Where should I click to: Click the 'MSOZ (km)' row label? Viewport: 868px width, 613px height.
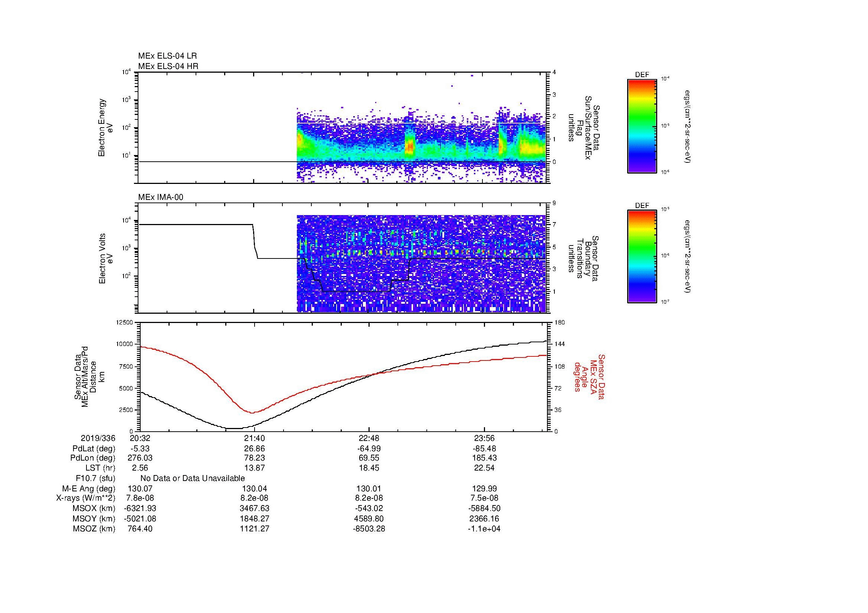[x=94, y=529]
